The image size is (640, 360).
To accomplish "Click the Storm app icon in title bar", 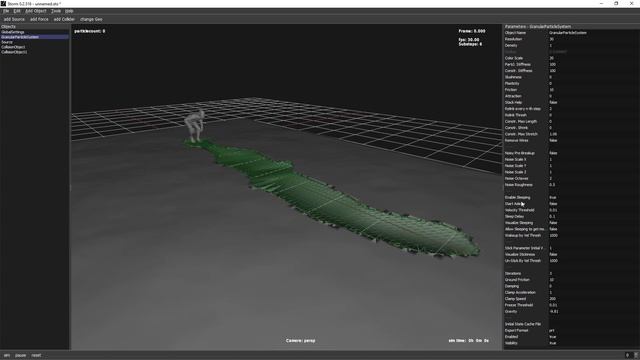I will pos(3,3).
